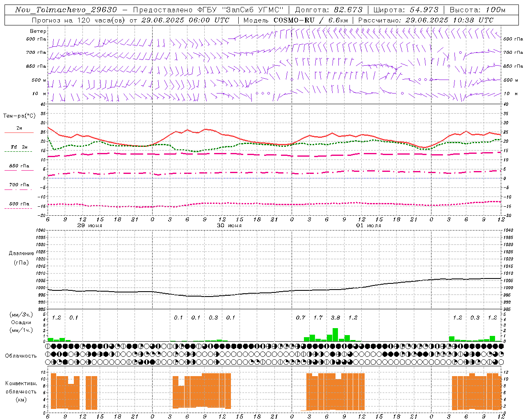525x420 pixels.
Task: Click the Тем-ра(°C) axis label
Action: tap(19, 116)
